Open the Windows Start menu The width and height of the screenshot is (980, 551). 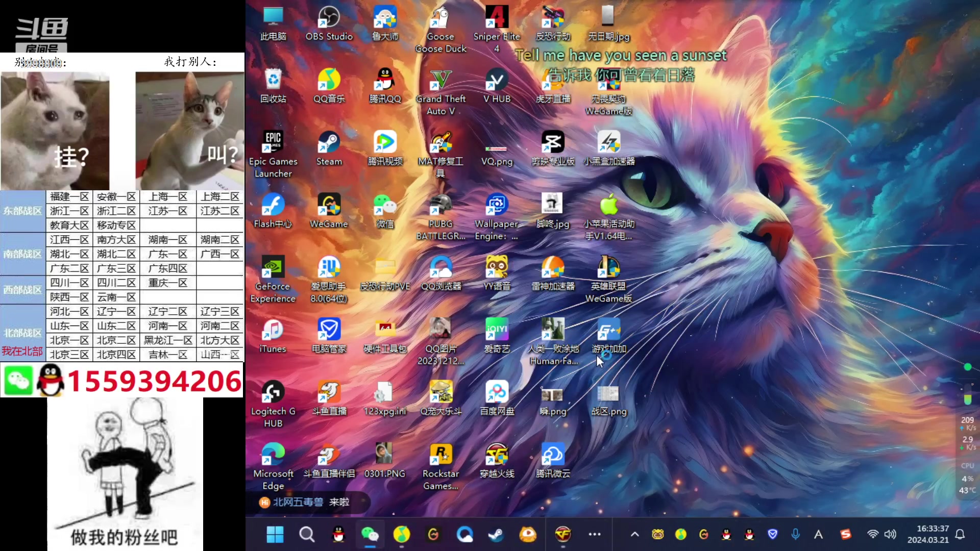[275, 534]
